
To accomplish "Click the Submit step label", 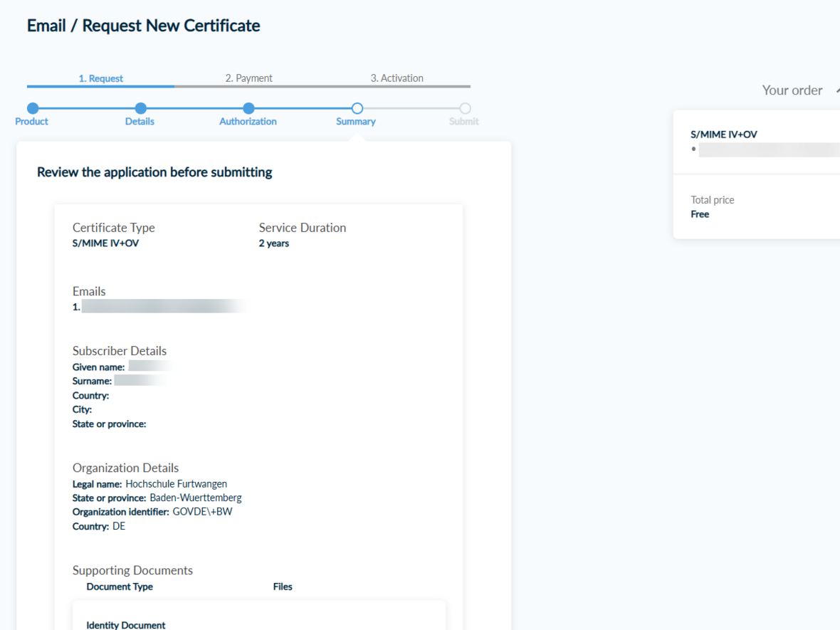I will 464,122.
